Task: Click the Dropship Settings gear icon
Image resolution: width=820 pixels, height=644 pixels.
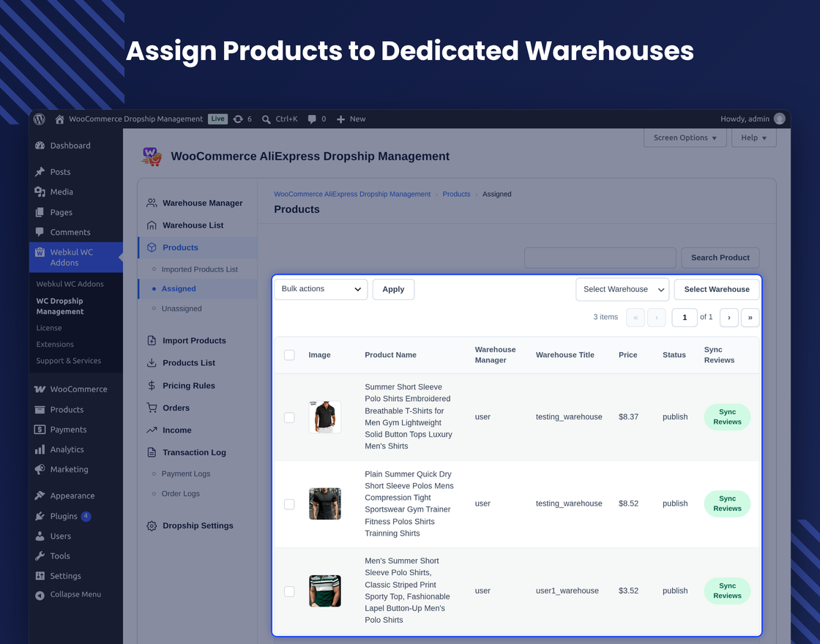Action: pos(152,526)
